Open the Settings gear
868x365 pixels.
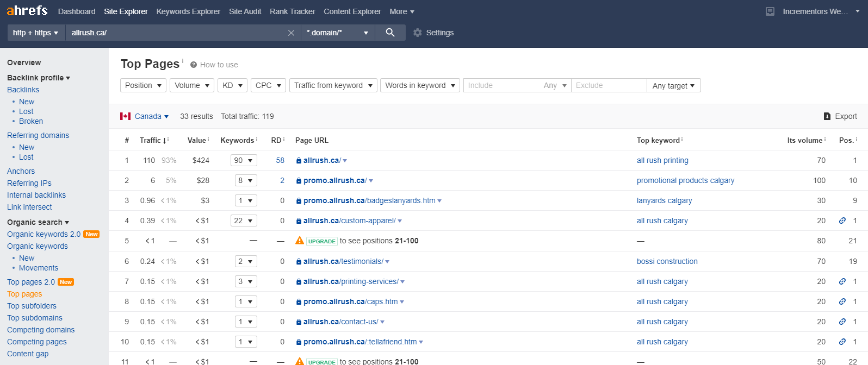tap(418, 33)
